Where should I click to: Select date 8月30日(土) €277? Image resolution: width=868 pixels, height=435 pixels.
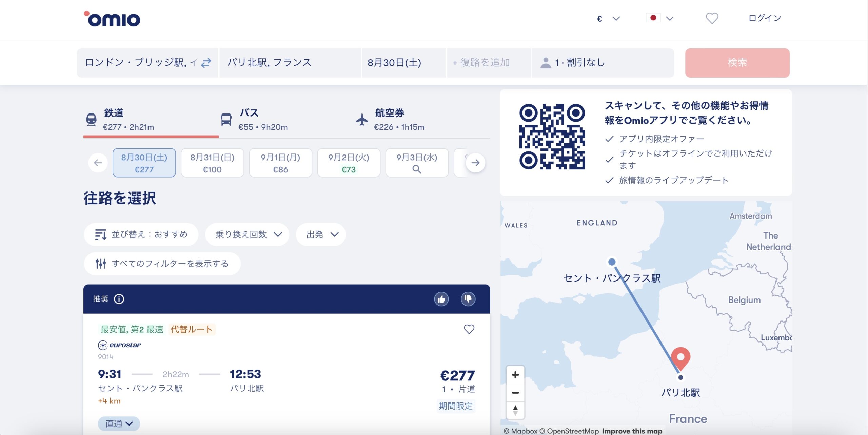144,163
